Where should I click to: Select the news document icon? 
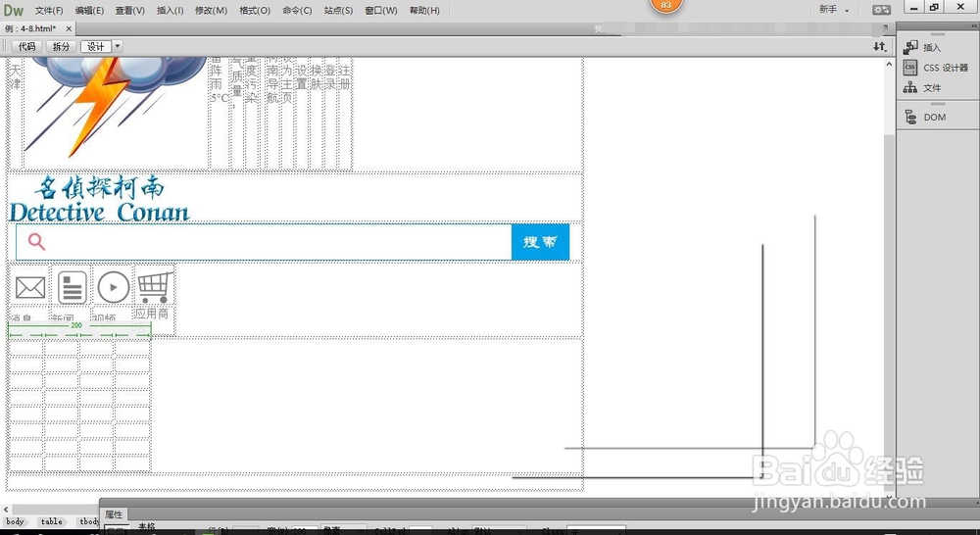[x=72, y=287]
